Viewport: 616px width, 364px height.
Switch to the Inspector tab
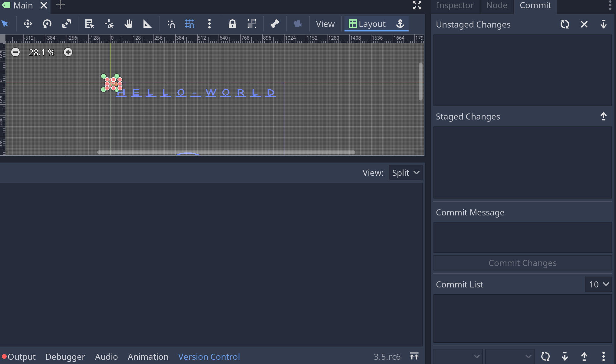click(x=454, y=5)
